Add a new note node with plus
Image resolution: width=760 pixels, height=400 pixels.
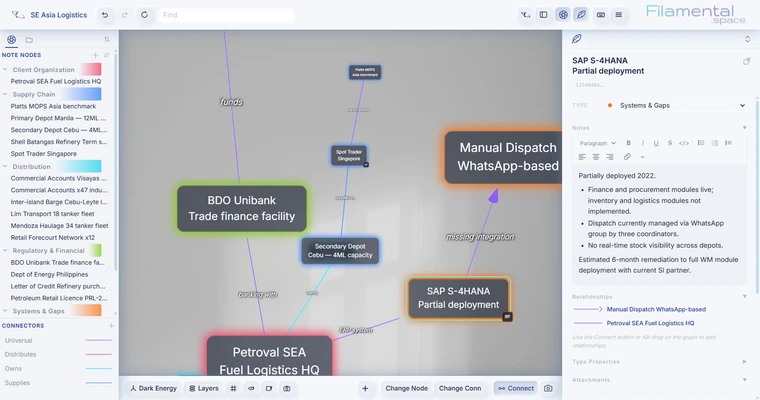click(95, 55)
